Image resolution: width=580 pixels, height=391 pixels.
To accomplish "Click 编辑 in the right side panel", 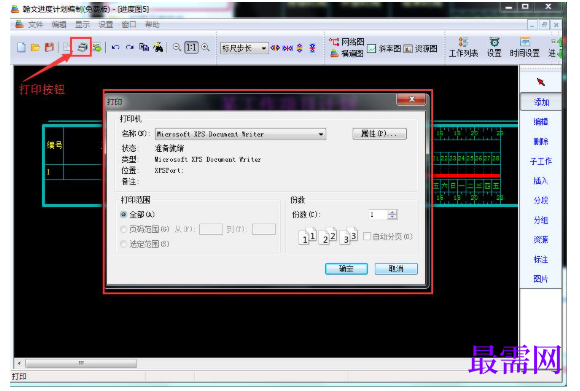I will pyautogui.click(x=541, y=122).
